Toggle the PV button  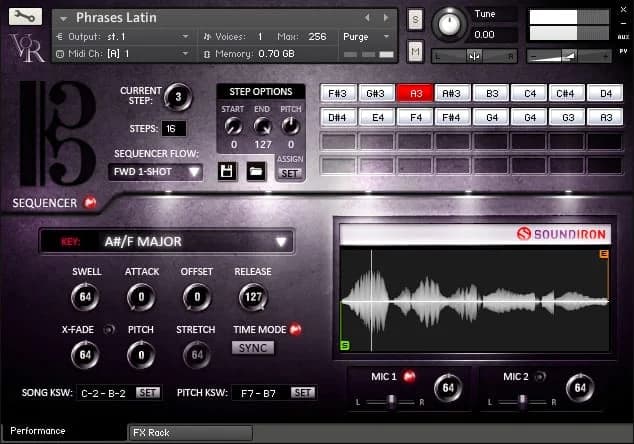pos(623,51)
